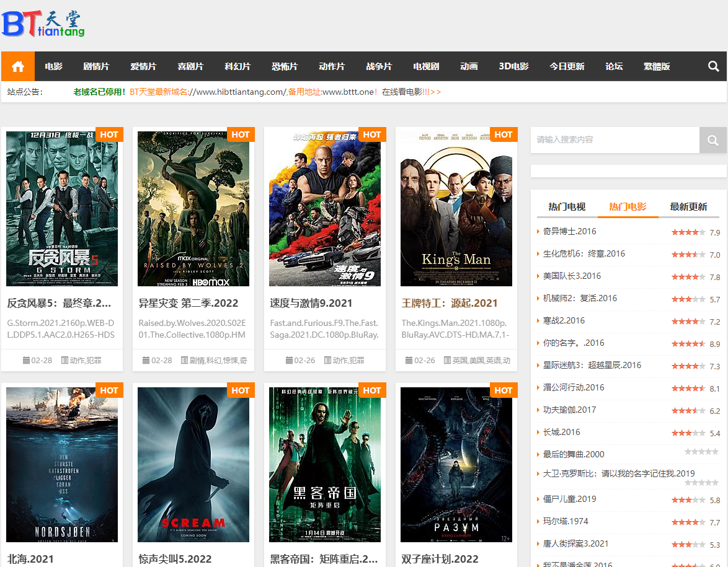Image resolution: width=728 pixels, height=567 pixels.
Task: Click genre list icon beside 剧情,科幻,惊悚
Action: coord(184,361)
